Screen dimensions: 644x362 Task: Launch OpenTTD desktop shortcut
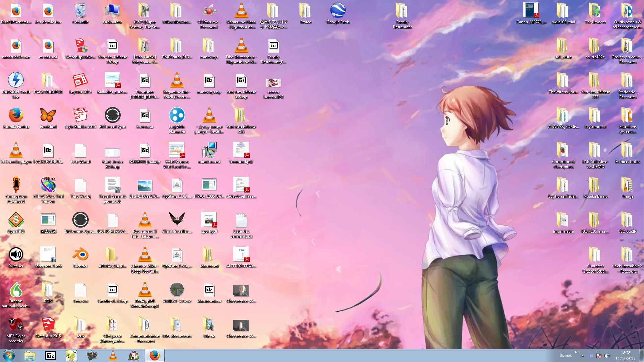(16, 223)
